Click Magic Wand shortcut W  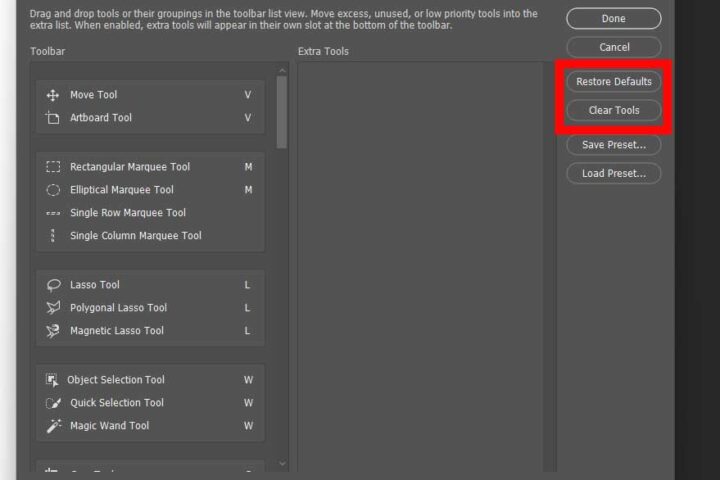click(248, 426)
